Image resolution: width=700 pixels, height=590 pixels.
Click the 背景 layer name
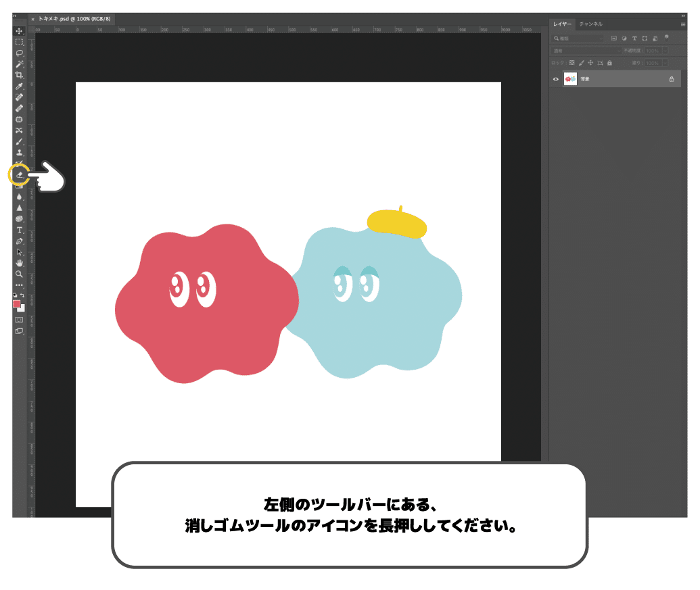click(x=585, y=79)
